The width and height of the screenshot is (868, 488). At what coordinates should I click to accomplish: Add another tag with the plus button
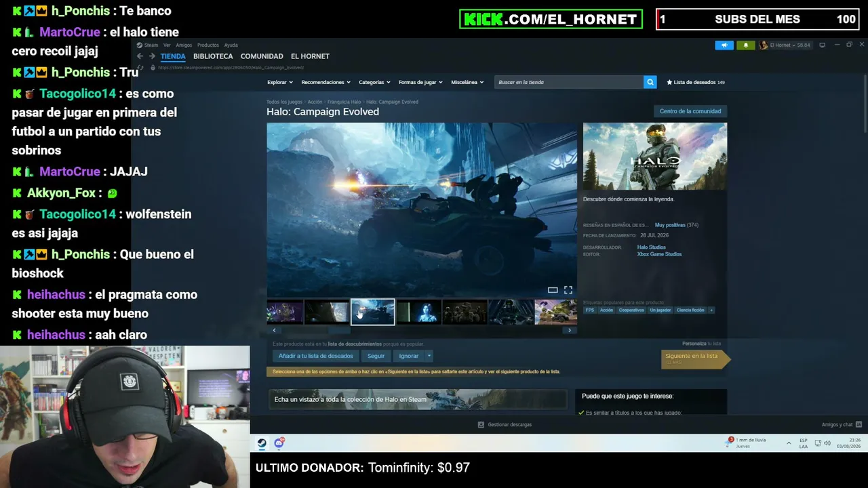(711, 310)
